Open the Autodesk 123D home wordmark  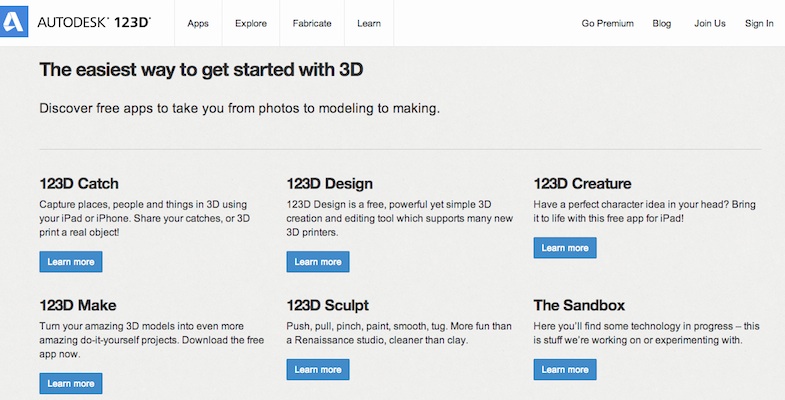tap(94, 23)
